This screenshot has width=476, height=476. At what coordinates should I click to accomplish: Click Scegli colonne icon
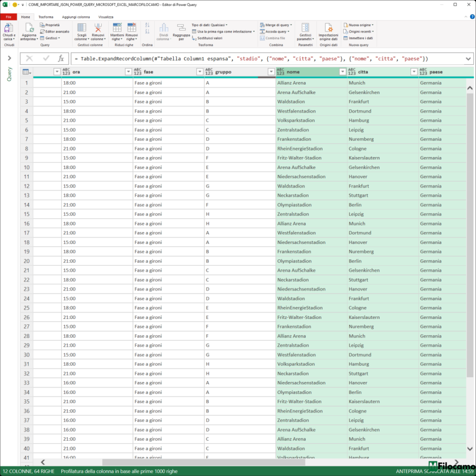point(82,27)
